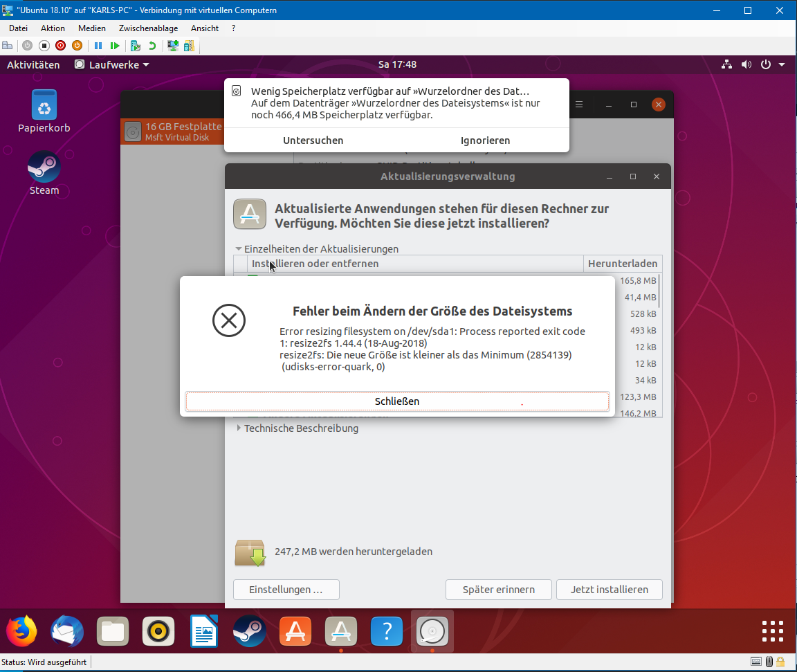
Task: Click the green Revert arrow icon
Action: click(x=152, y=46)
